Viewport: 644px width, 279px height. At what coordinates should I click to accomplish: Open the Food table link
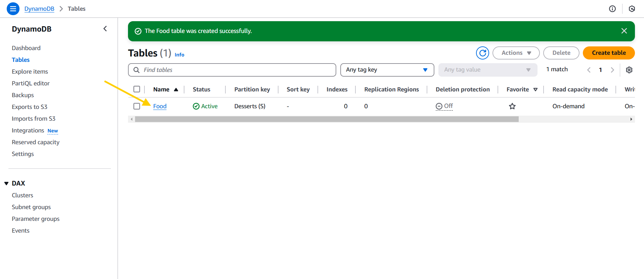(x=160, y=106)
